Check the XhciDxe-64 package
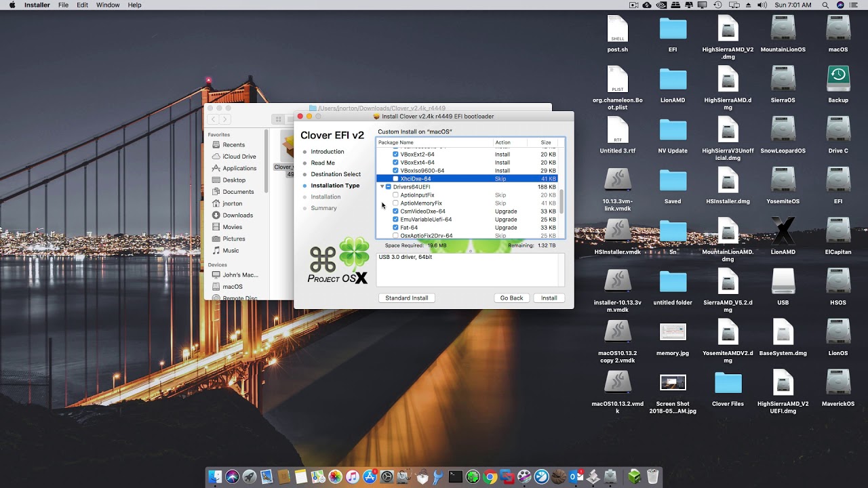This screenshot has height=488, width=868. pyautogui.click(x=395, y=179)
